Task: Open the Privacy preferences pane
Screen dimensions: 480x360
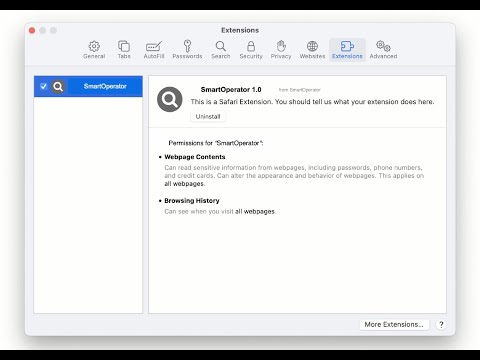Action: pos(281,50)
